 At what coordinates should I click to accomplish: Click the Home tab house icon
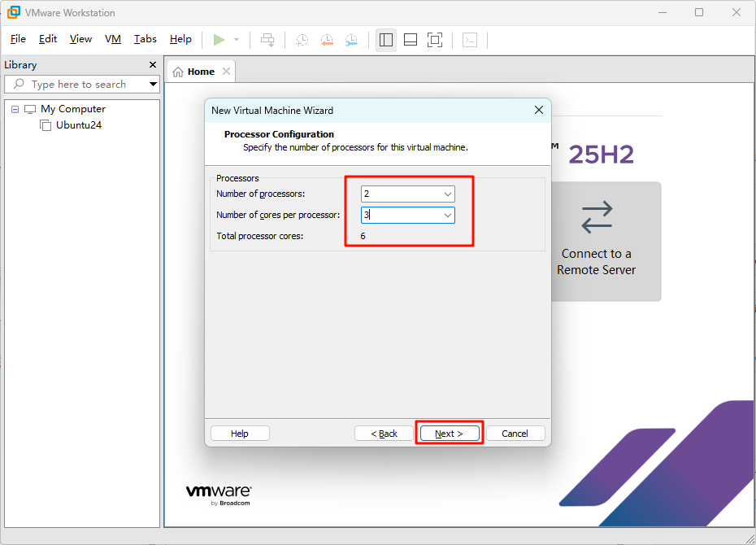[178, 72]
